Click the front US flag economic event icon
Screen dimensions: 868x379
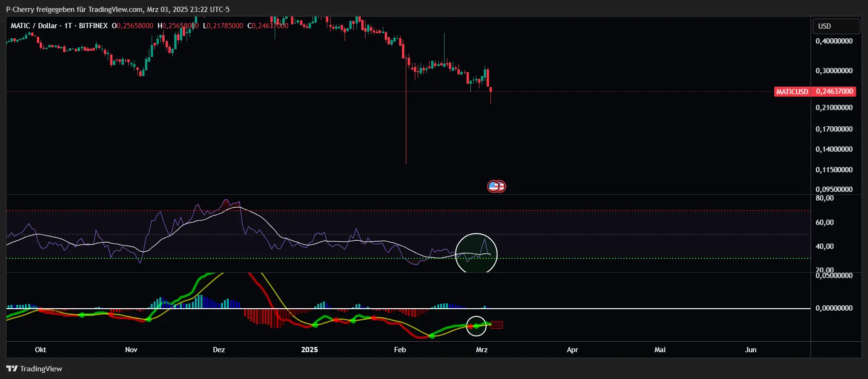click(493, 186)
